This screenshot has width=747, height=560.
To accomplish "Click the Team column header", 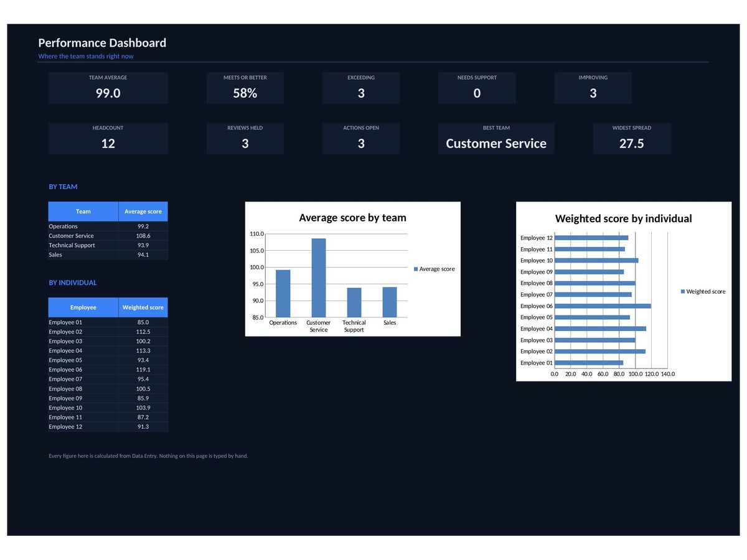I will pos(83,212).
